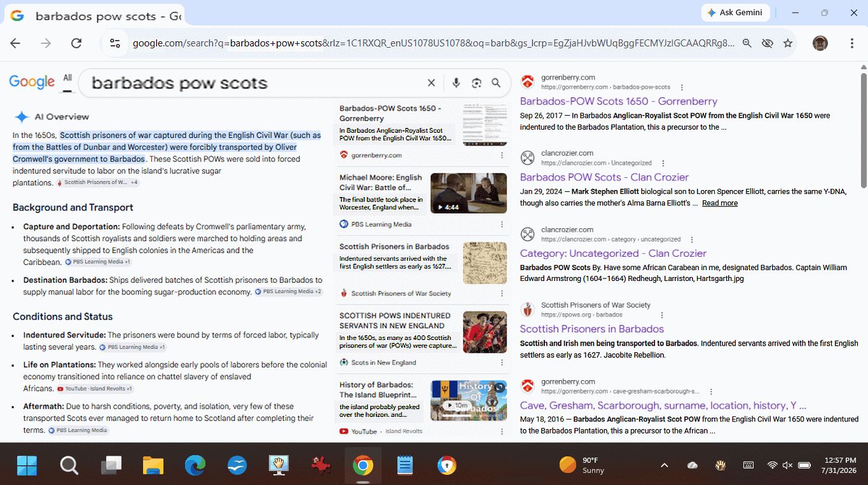The width and height of the screenshot is (868, 485).
Task: Click Read more on Clan Crozier snippet
Action: (720, 203)
